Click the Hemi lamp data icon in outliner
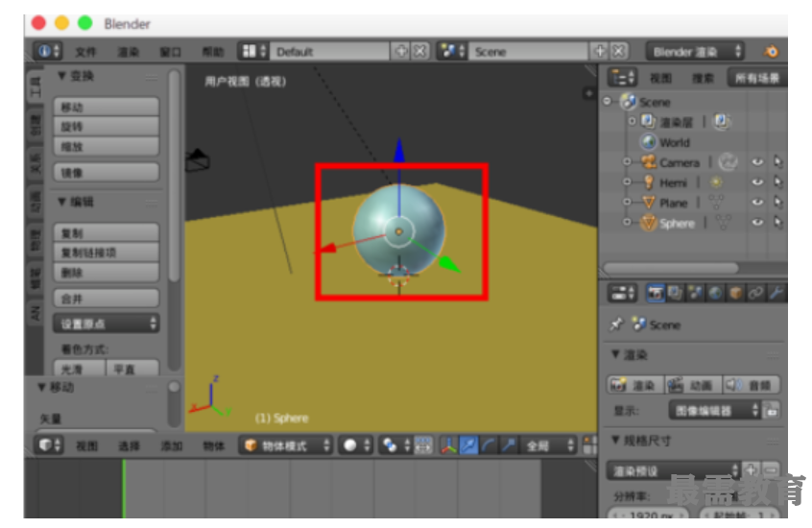Image resolution: width=812 pixels, height=528 pixels. (716, 182)
